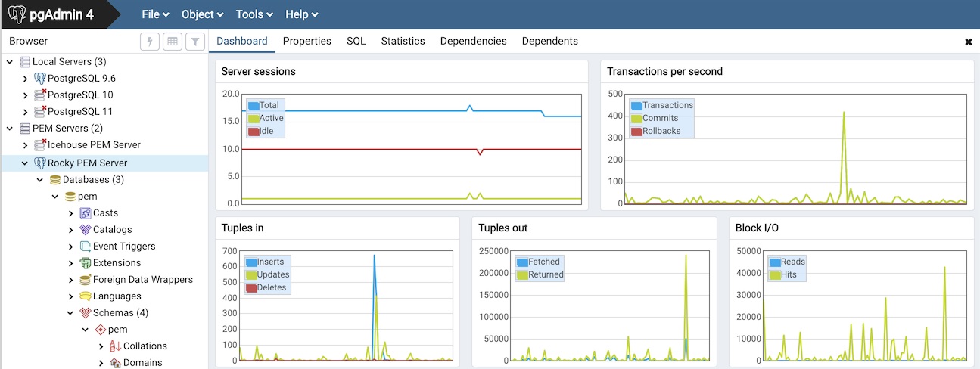Expand the PostgreSQL 11 server node
980x369 pixels.
[25, 112]
